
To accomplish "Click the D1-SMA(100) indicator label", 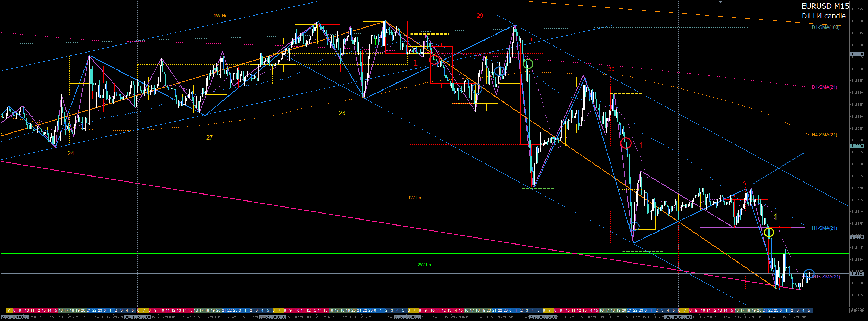I will point(825,27).
